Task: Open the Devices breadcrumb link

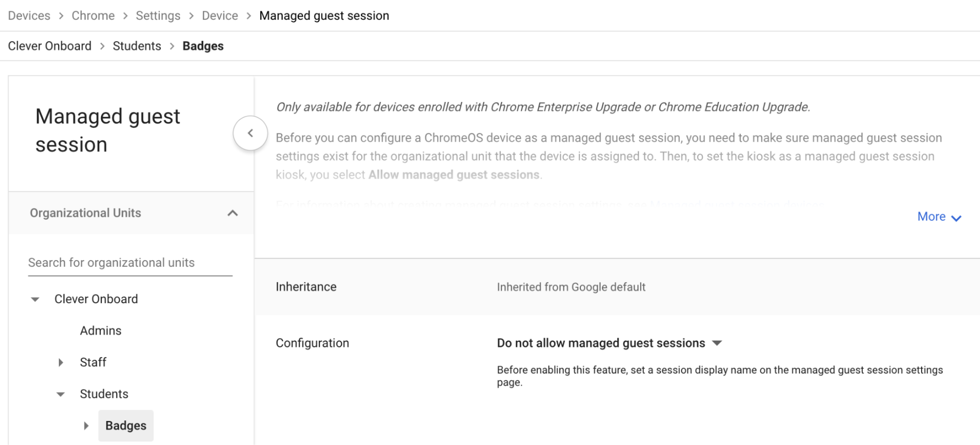Action: [29, 15]
